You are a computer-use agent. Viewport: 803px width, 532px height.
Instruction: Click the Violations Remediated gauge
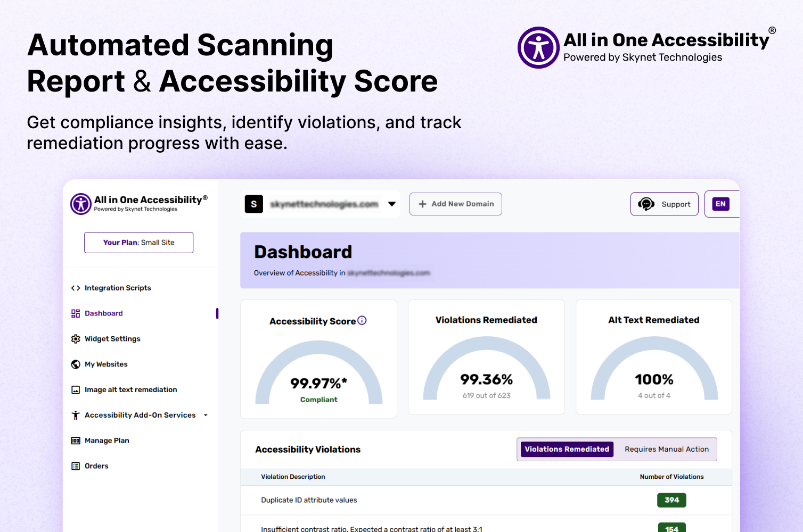pos(486,368)
